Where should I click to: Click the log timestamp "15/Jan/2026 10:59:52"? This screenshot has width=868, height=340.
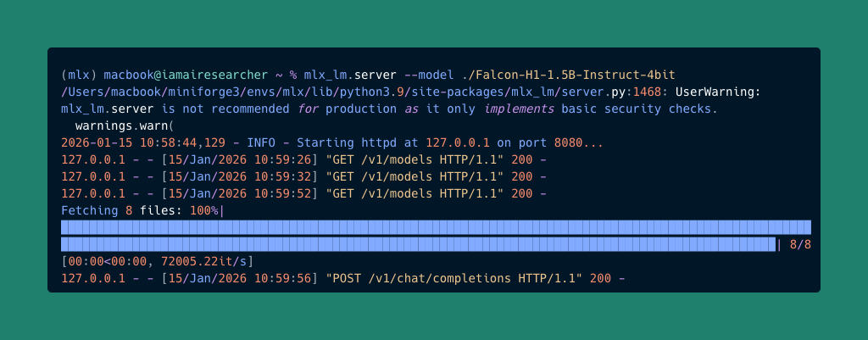click(x=239, y=194)
